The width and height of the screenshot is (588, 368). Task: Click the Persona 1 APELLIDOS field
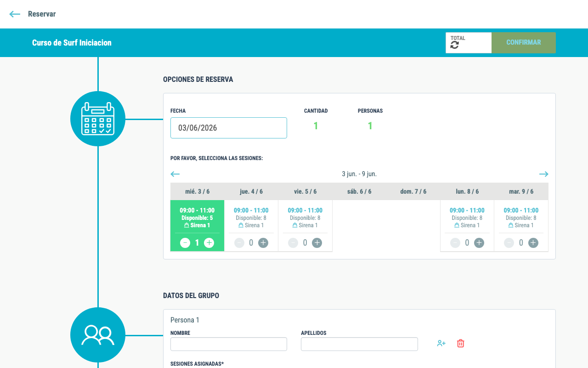tap(359, 344)
